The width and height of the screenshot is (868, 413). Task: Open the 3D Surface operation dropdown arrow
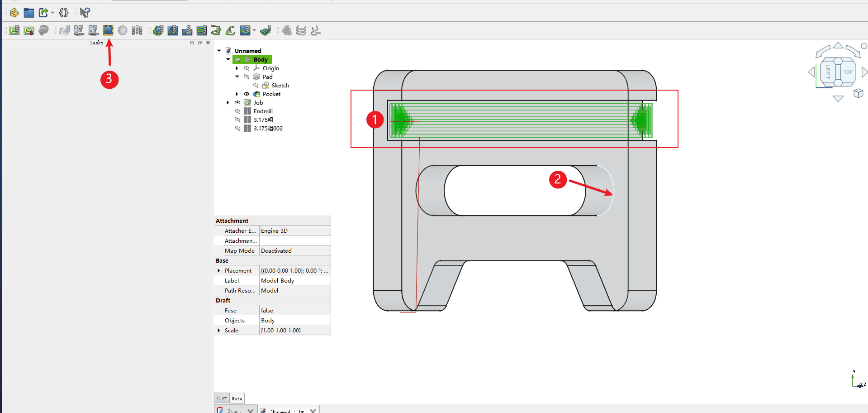point(254,30)
